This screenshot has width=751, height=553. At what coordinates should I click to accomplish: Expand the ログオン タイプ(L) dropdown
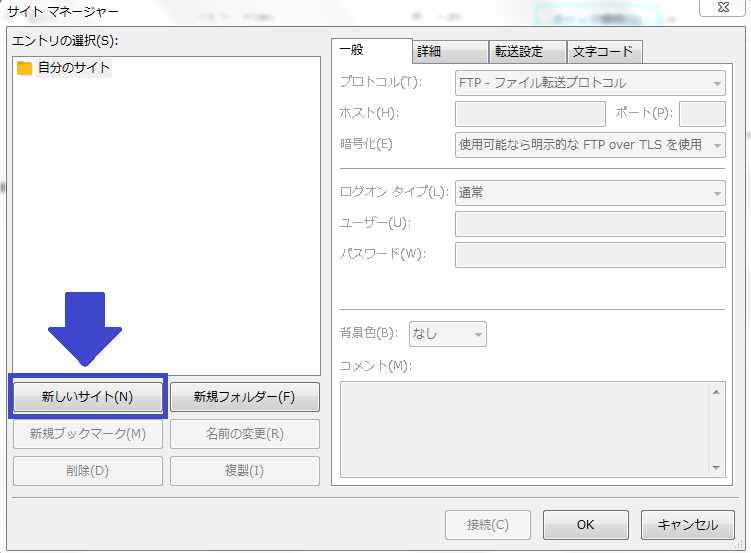pyautogui.click(x=590, y=193)
